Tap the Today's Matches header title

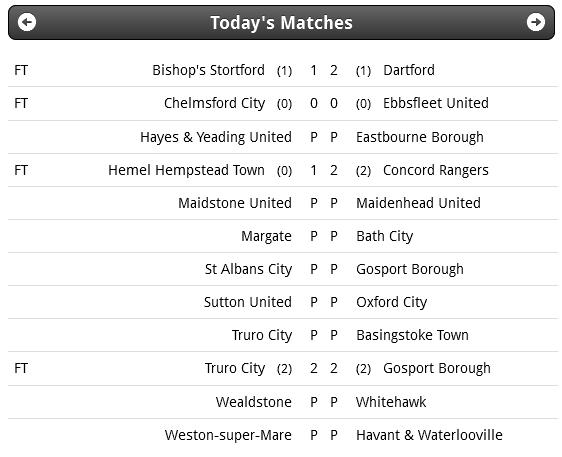point(281,23)
